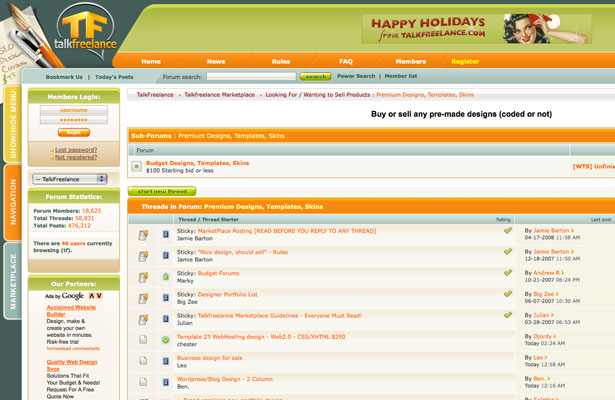Screen dimensions: 615x400
Task: Open the News menu item
Action: [216, 62]
